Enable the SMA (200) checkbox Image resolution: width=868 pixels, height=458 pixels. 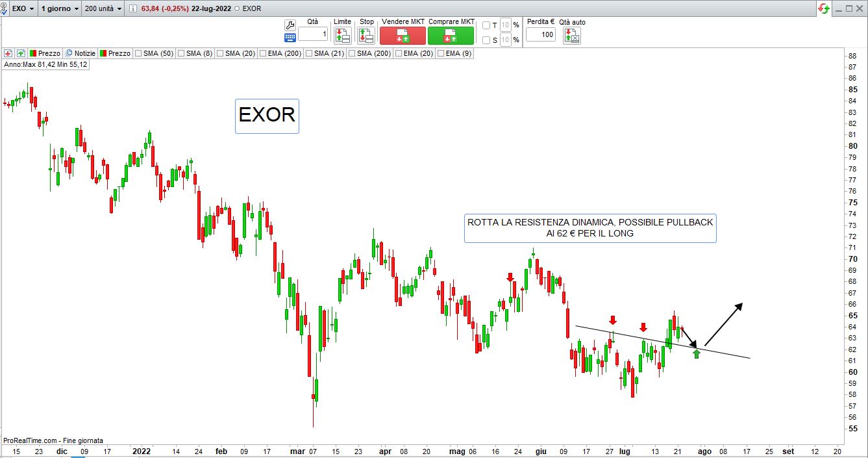[x=352, y=53]
